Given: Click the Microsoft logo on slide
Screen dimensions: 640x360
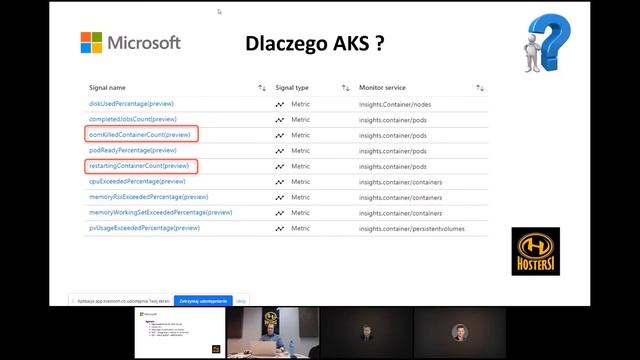Looking at the screenshot, I should click(x=131, y=43).
